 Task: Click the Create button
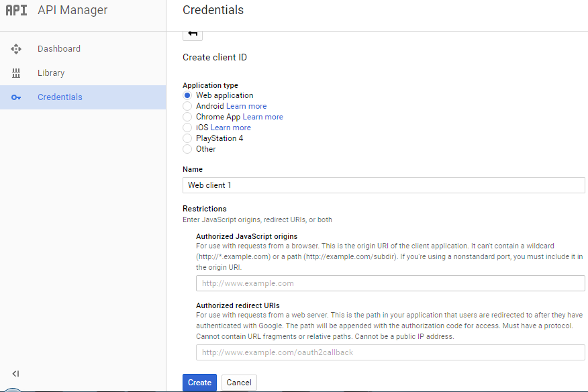(x=199, y=382)
